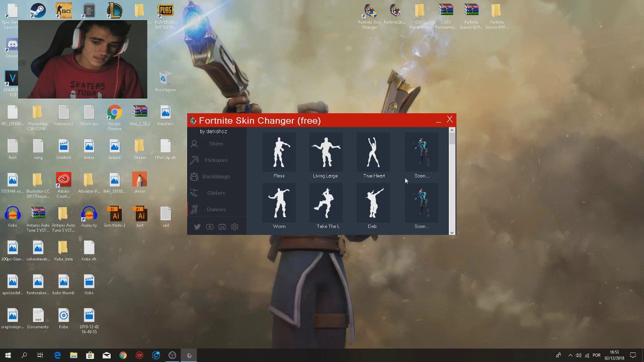644x362 pixels.
Task: Click the scroll-down arrow in dances list
Action: click(x=452, y=232)
